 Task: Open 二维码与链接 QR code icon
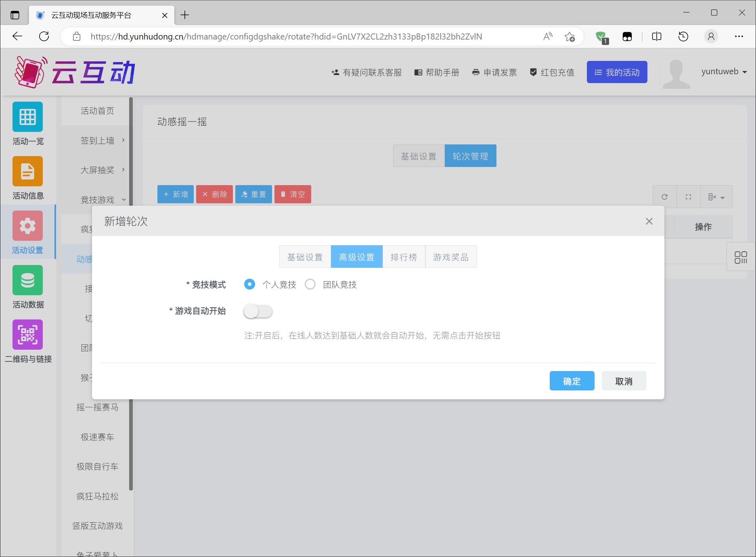coord(27,335)
